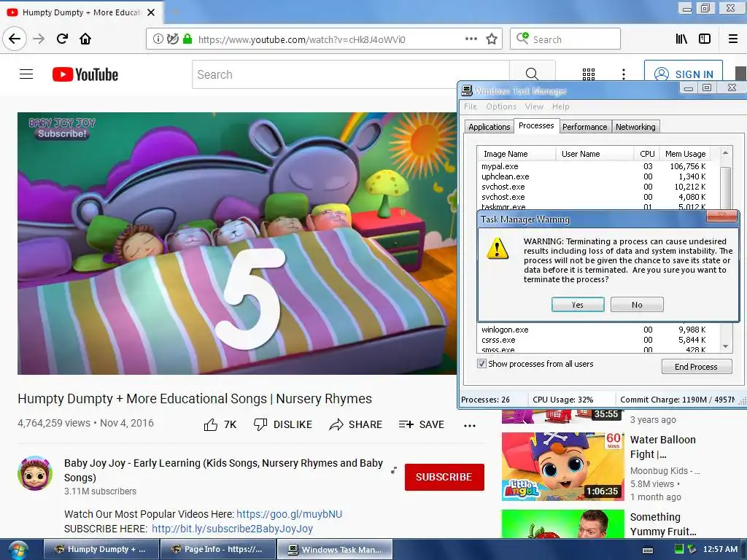Open the goo.gl/muybNU link

click(x=289, y=514)
